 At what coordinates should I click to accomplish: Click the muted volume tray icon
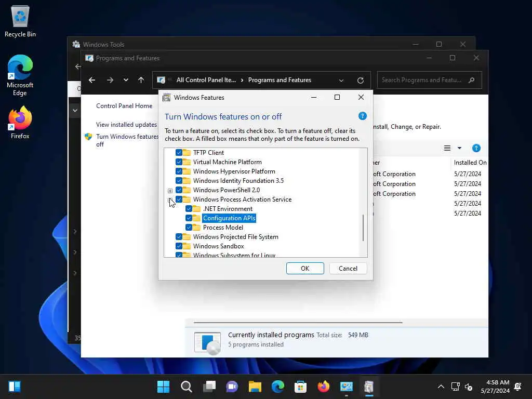(469, 387)
